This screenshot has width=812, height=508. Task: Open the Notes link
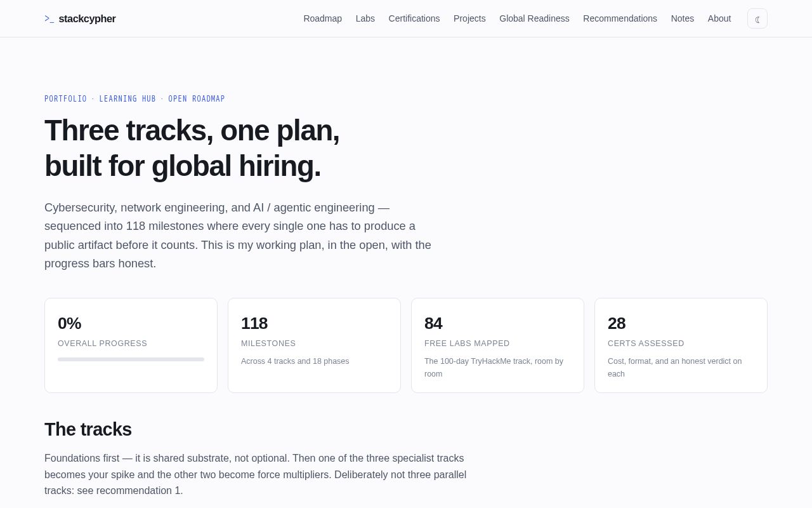[x=683, y=18]
